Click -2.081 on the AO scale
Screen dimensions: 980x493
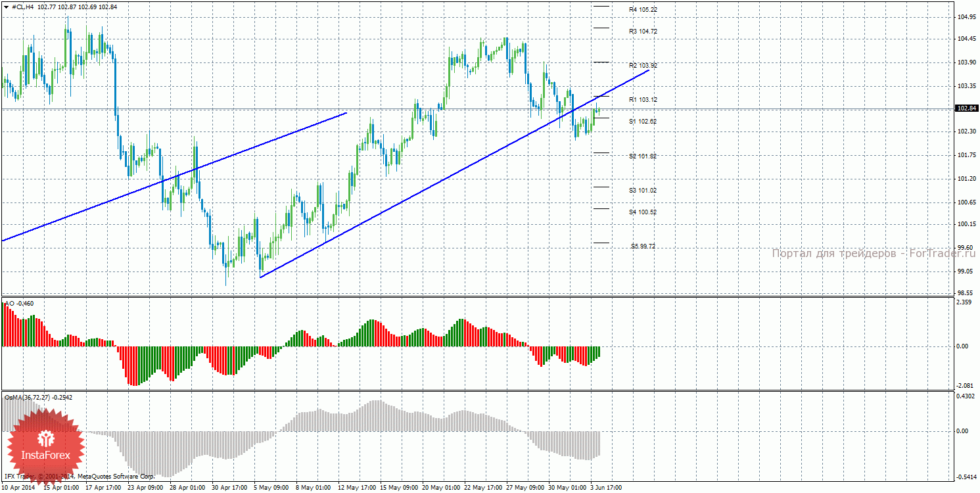pos(965,386)
